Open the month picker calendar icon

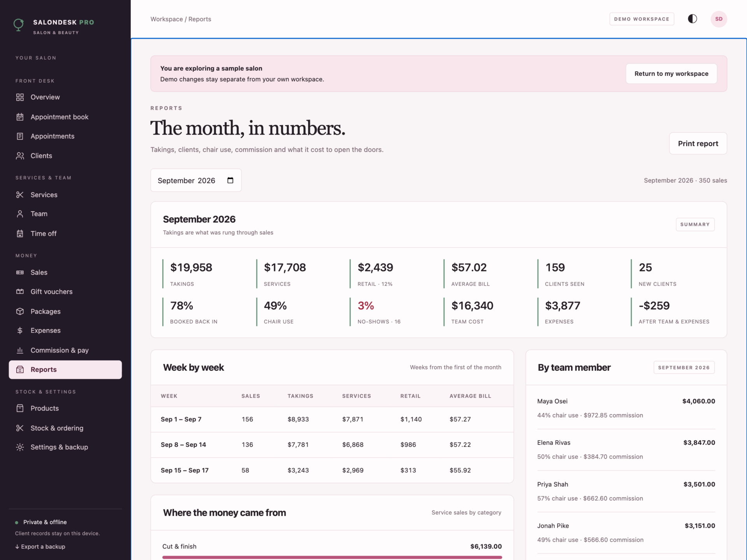pos(230,180)
